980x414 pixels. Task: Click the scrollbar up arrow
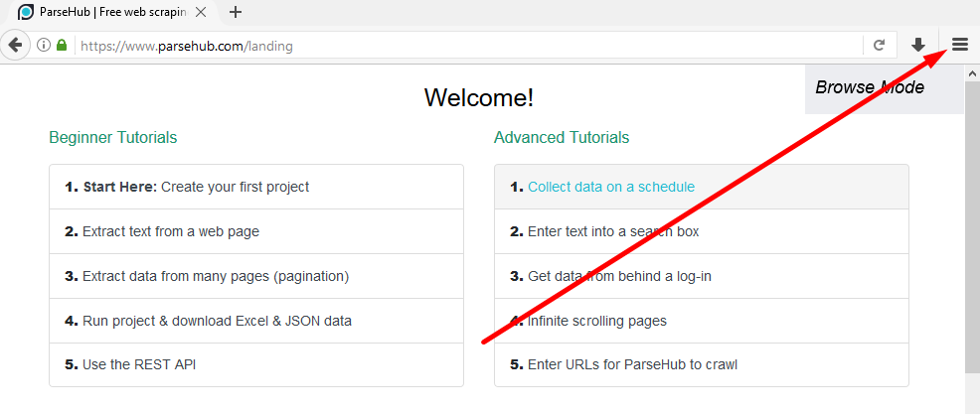[x=972, y=73]
